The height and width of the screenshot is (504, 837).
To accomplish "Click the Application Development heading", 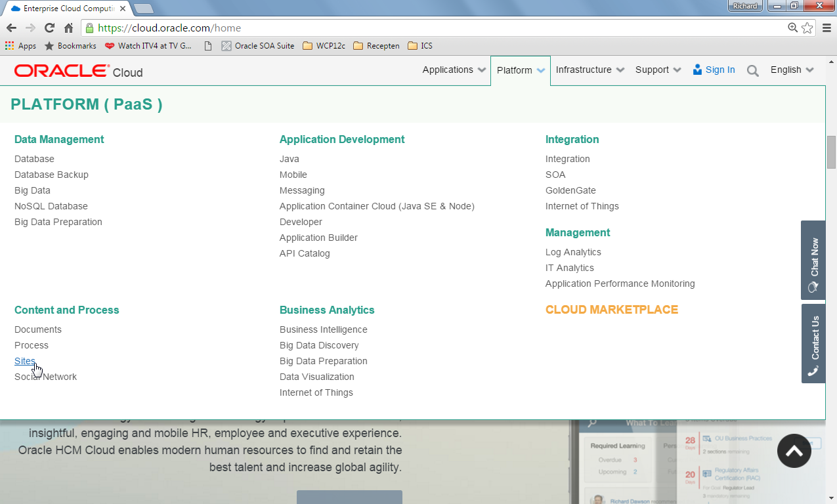I will 342,139.
